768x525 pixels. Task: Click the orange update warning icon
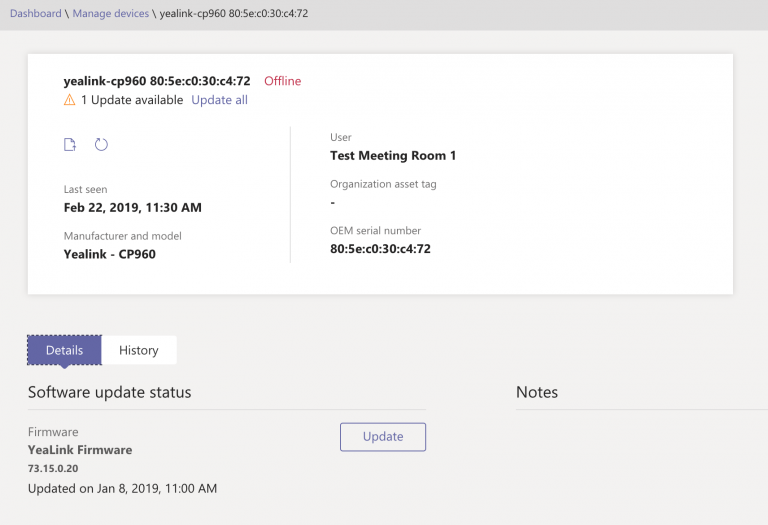tap(70, 100)
